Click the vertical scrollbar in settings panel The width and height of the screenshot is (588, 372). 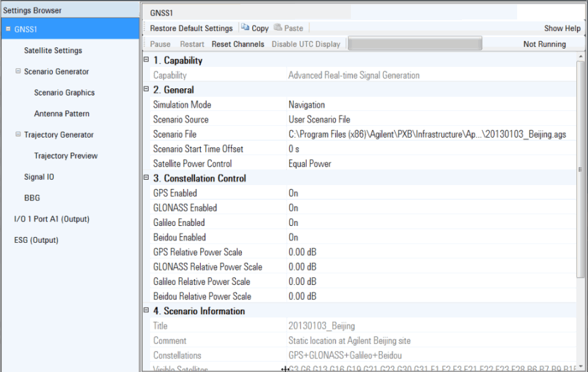tap(579, 169)
